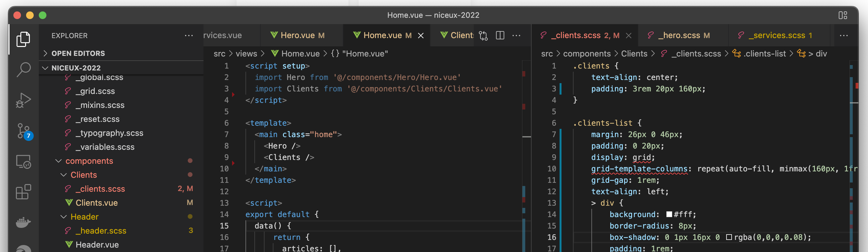This screenshot has height=252, width=868.
Task: Close the _clients.scss editor tab
Action: click(628, 36)
